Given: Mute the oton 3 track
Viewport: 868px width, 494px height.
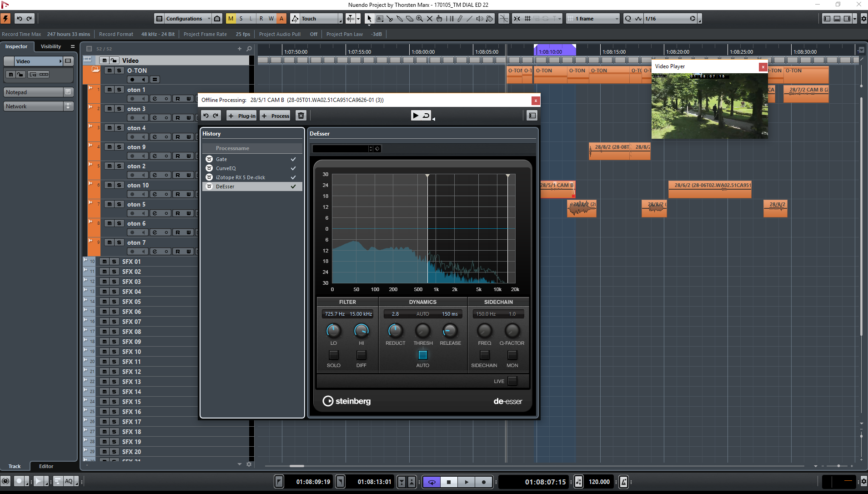Looking at the screenshot, I should tap(110, 109).
